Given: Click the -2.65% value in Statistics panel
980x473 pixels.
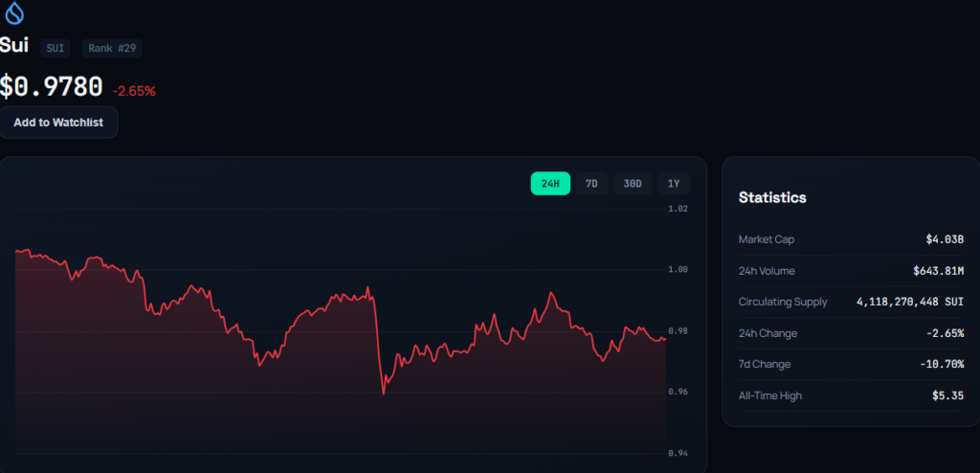Looking at the screenshot, I should point(945,333).
